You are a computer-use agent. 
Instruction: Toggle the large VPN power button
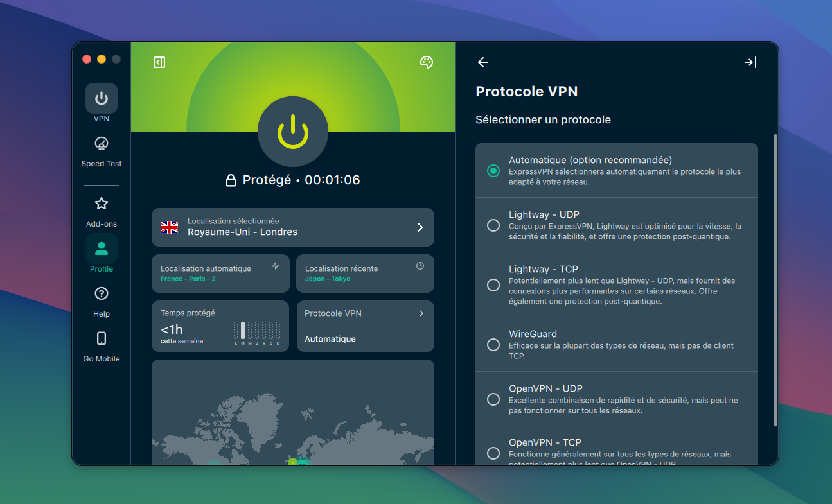pos(293,132)
